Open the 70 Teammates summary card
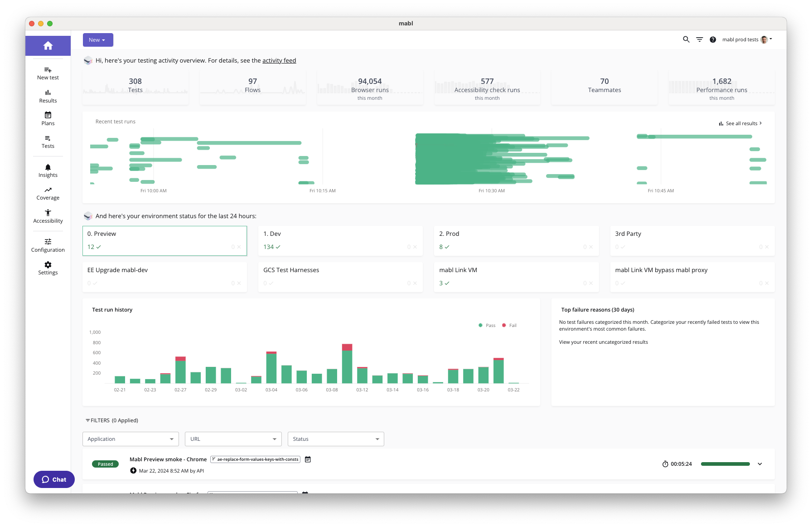This screenshot has width=812, height=527. coord(604,88)
